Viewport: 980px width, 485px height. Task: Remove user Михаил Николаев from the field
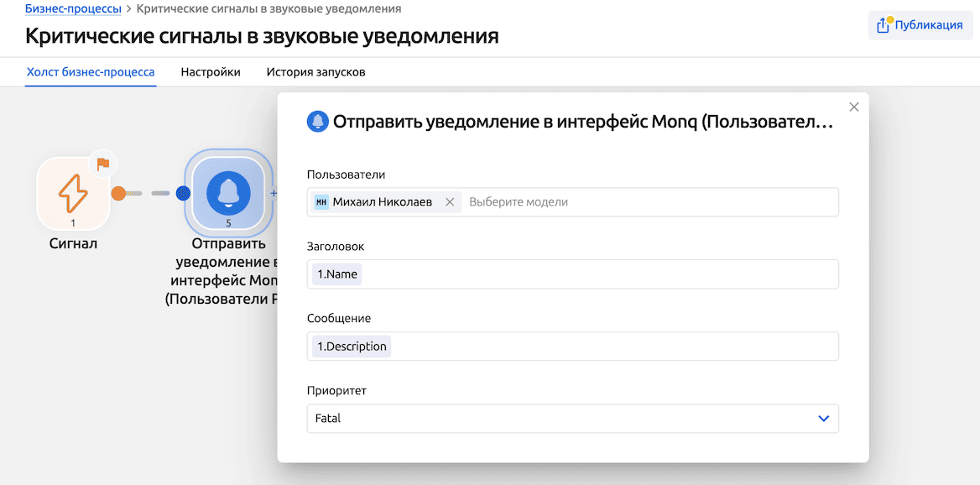[x=450, y=202]
